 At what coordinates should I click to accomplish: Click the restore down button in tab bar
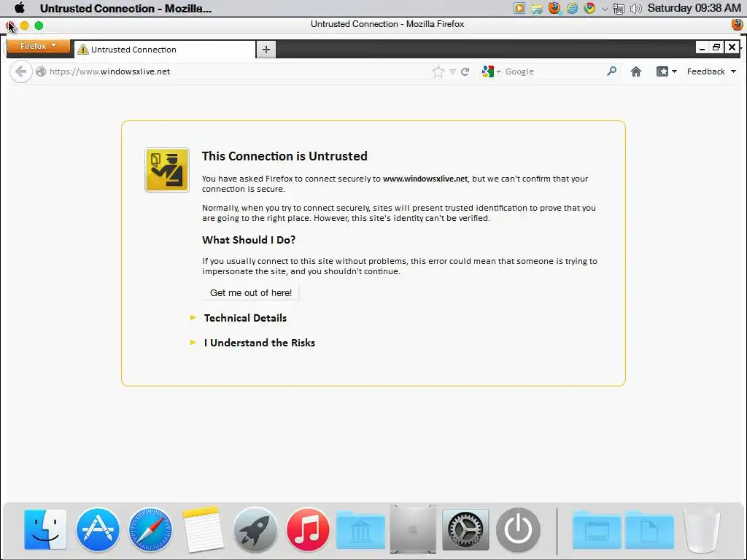tap(716, 47)
